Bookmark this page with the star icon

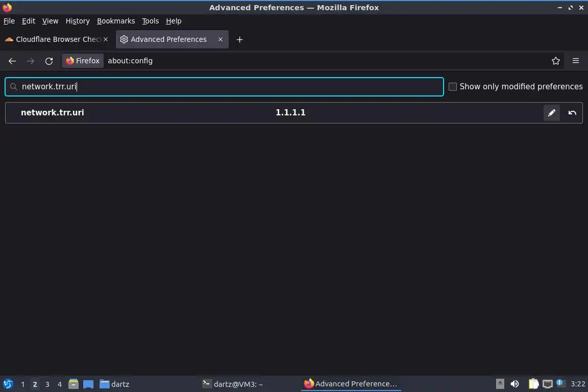(x=556, y=61)
